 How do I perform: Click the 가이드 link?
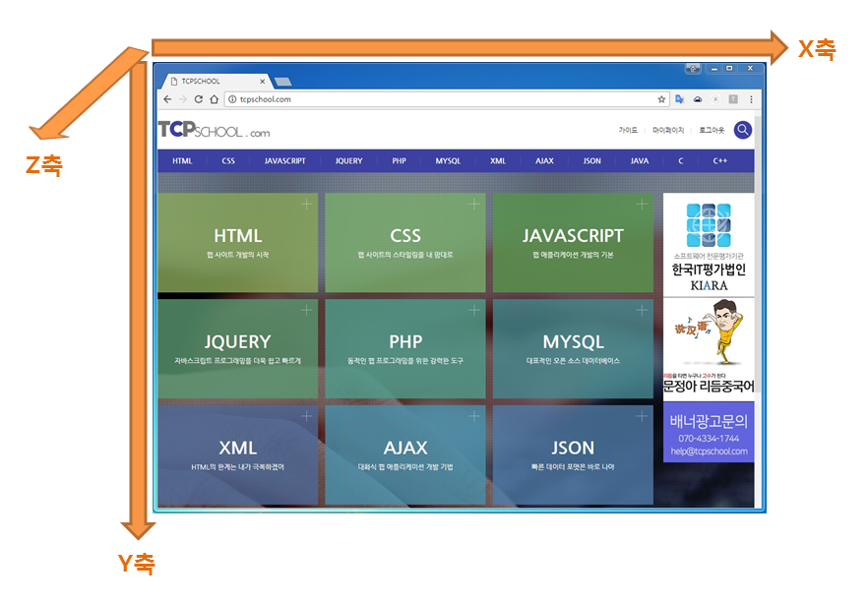[628, 130]
